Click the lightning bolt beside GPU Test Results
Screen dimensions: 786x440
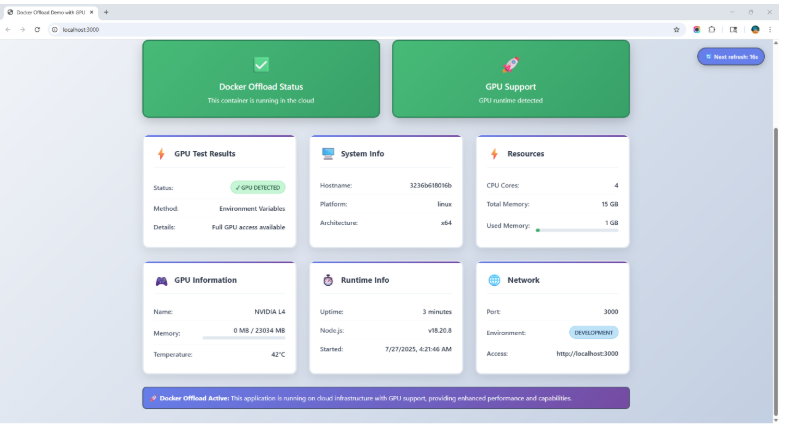pos(161,154)
